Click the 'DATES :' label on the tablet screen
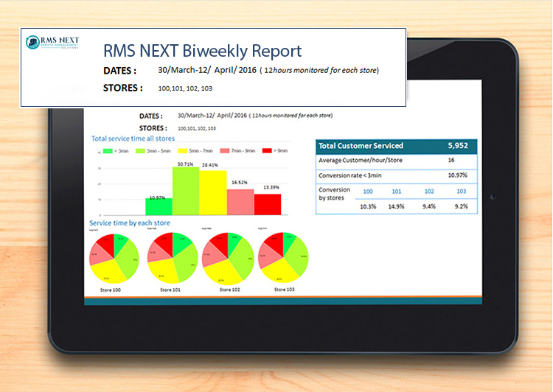Viewport: 553px width, 392px height. click(x=151, y=116)
